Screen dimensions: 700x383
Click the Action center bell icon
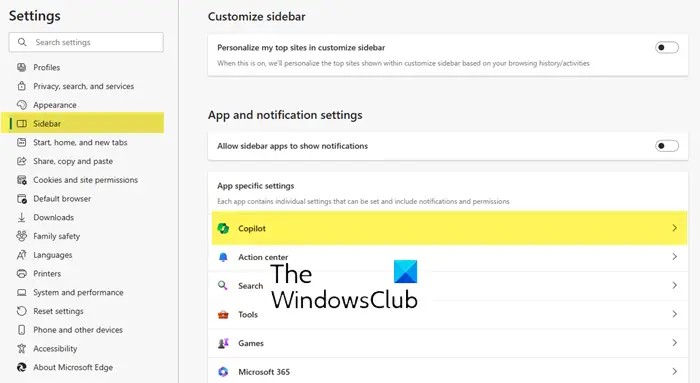tap(223, 257)
